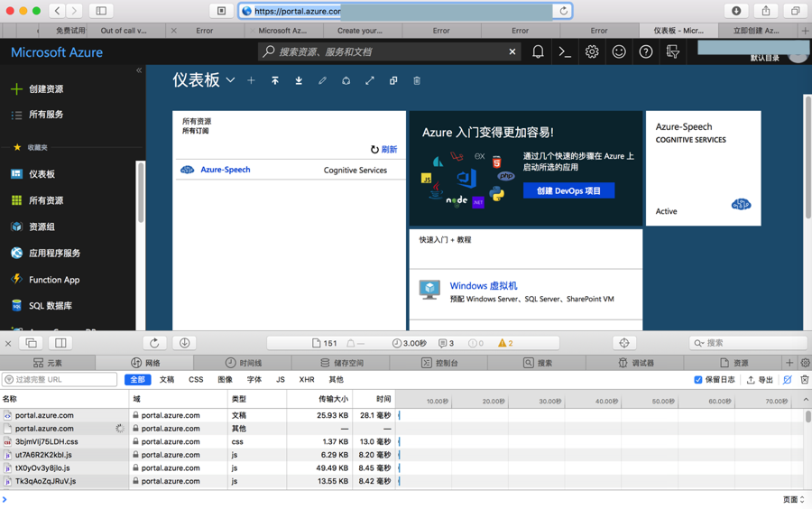Open the Azure-Speech Cognitive Services tile
Image resolution: width=812 pixels, height=509 pixels.
click(703, 168)
